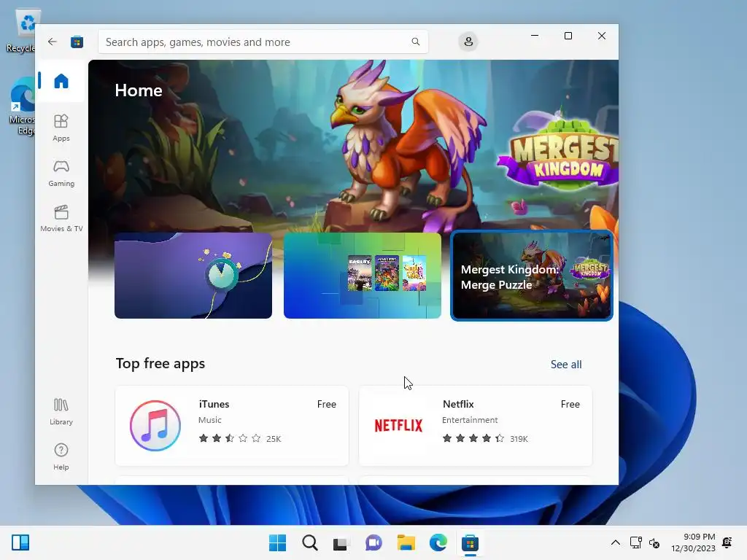Viewport: 747px width, 560px height.
Task: Open Task View on the taskbar
Action: coord(341,543)
